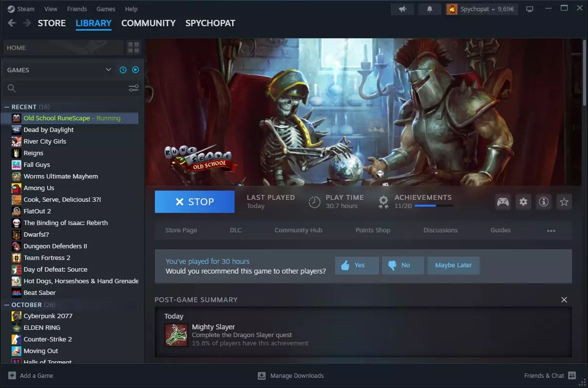Toggle show ready-to-play games icon
Viewport: 588px width, 388px height.
(x=135, y=70)
